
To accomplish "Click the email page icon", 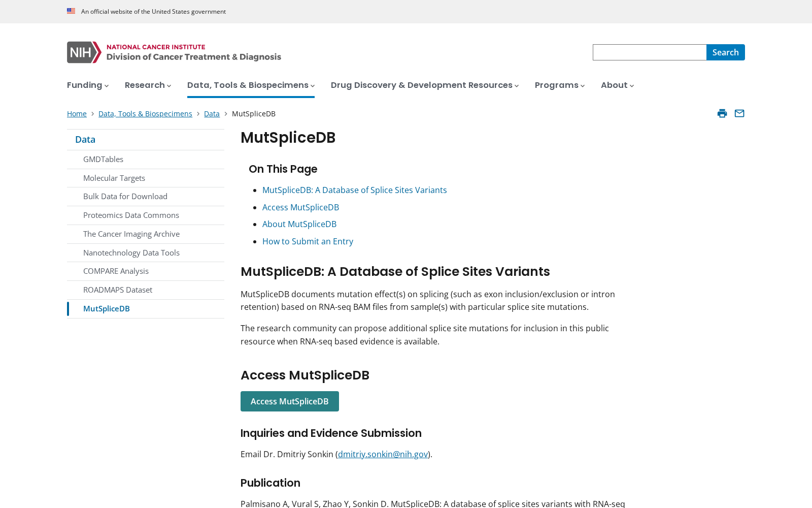I will point(739,113).
